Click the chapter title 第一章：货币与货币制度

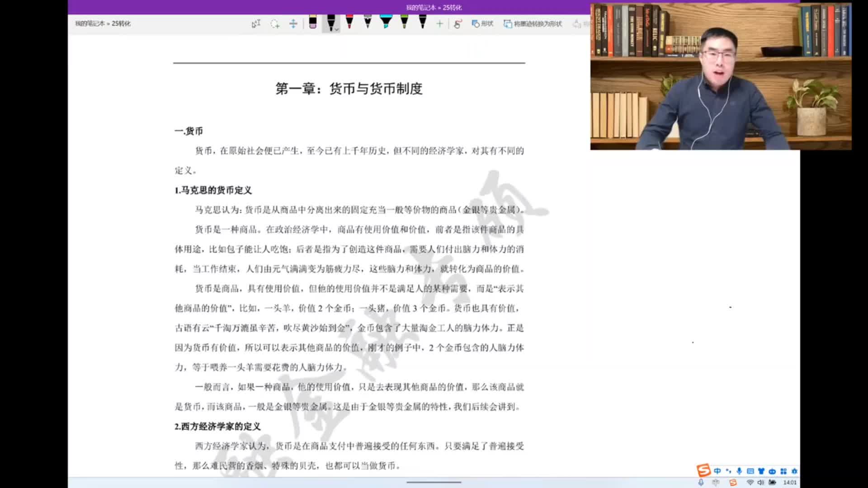349,89
